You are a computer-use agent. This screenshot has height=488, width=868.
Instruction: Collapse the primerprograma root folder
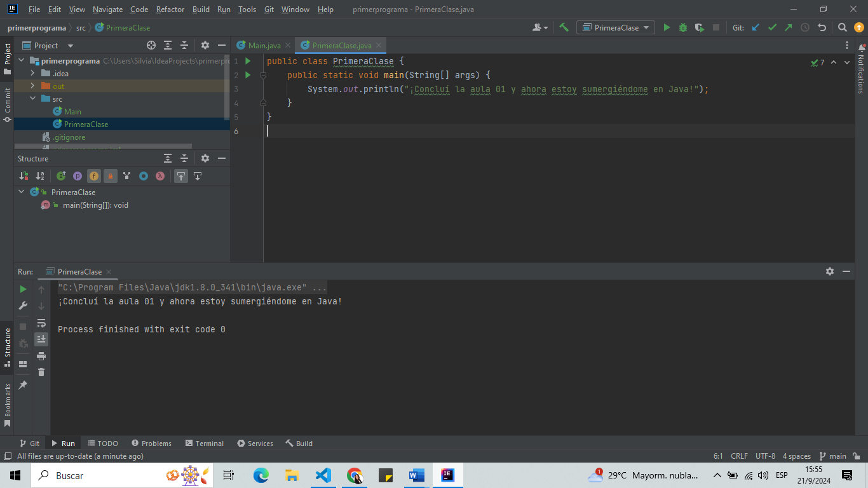[x=22, y=61]
